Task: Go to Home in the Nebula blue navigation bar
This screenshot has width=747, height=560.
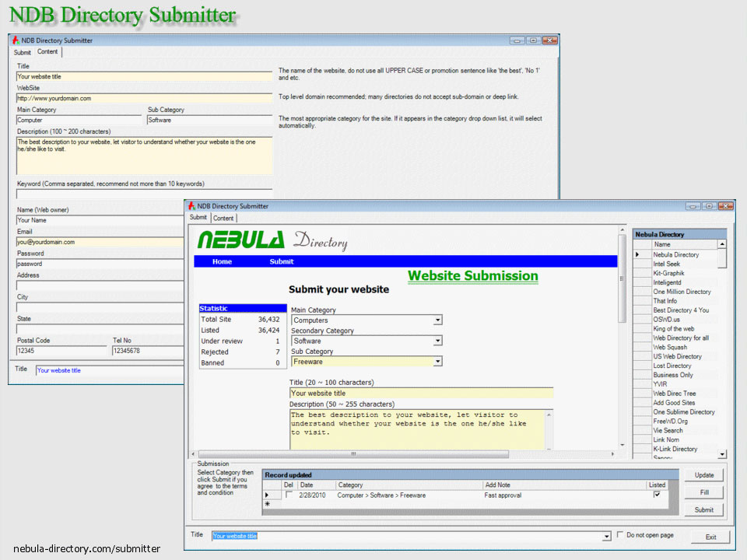Action: point(222,261)
